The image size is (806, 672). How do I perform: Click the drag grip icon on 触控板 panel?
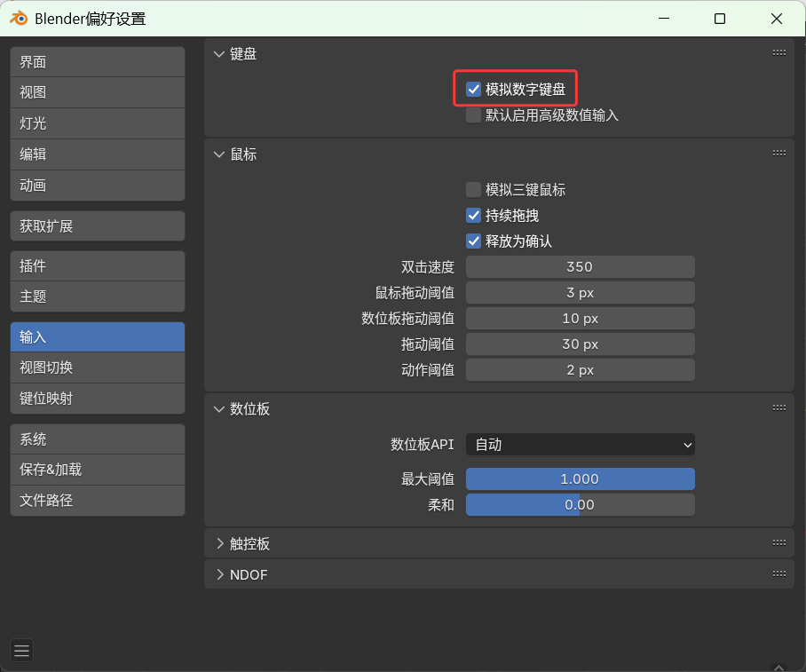(778, 543)
